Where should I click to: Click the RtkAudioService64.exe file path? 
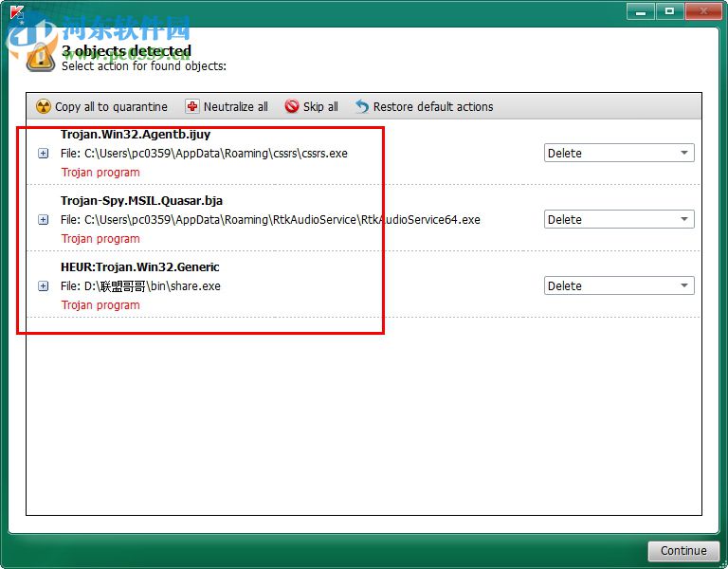[x=270, y=220]
